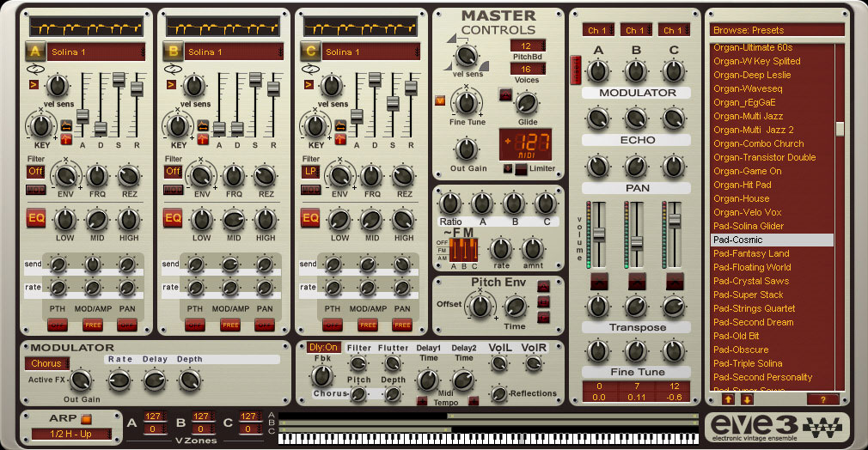The height and width of the screenshot is (450, 868).
Task: Click the preset list scrollbar handle
Action: (840, 129)
